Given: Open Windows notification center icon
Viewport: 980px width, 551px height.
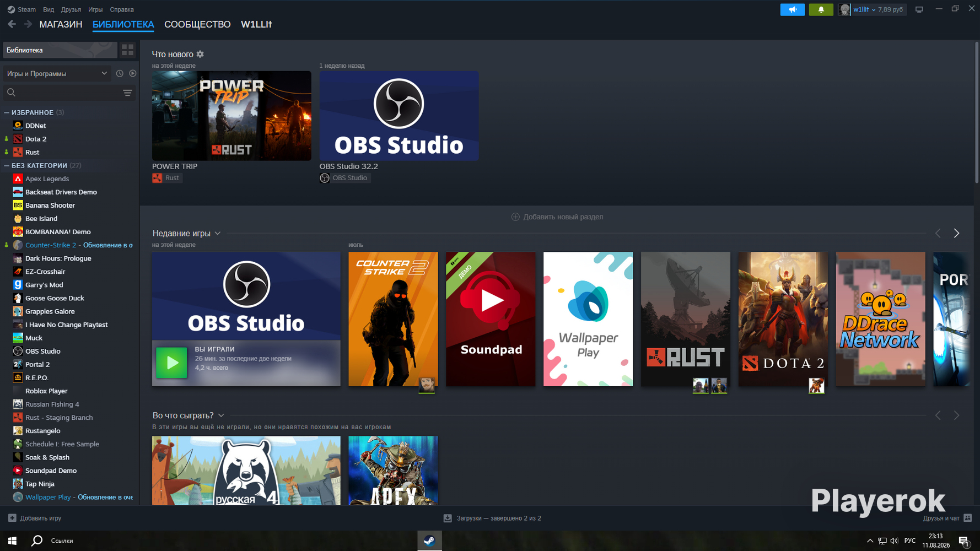Looking at the screenshot, I should point(964,541).
